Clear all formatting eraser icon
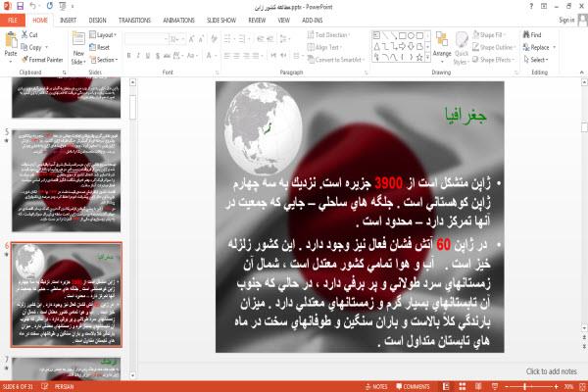The width and height of the screenshot is (588, 392). pos(214,39)
